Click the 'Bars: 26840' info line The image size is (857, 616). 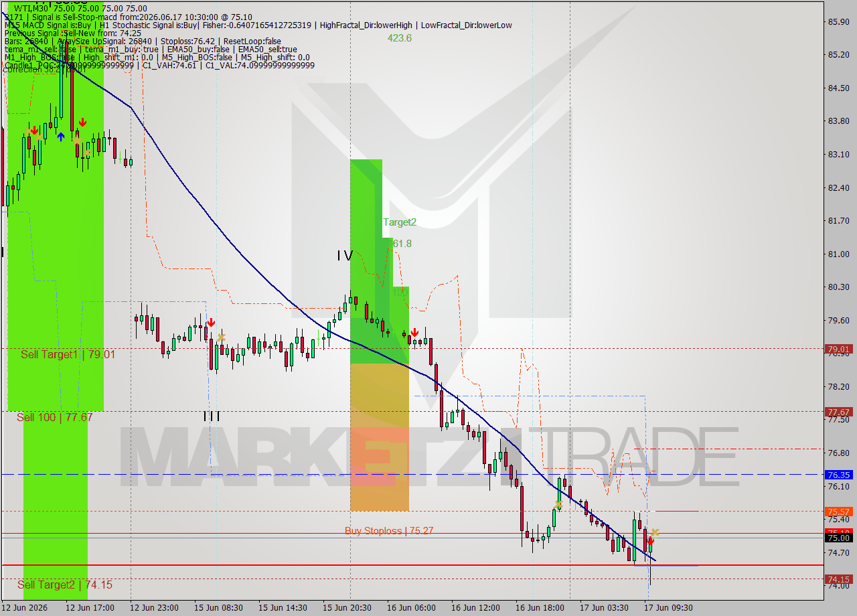(x=142, y=41)
